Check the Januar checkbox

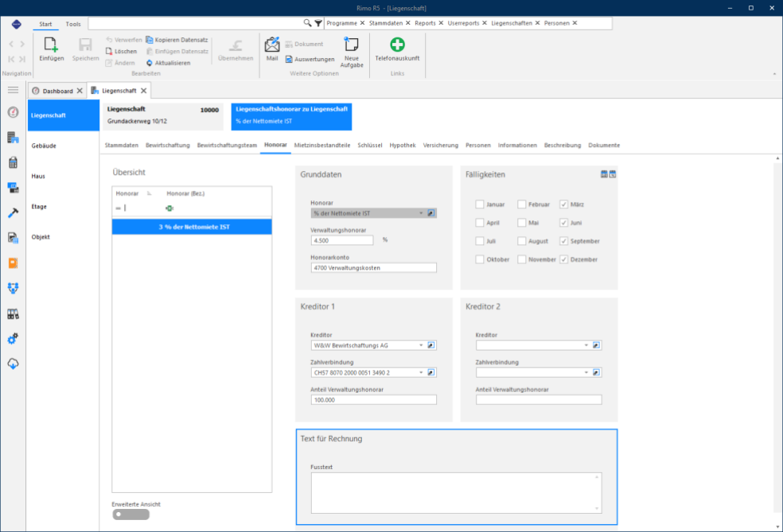pos(479,204)
